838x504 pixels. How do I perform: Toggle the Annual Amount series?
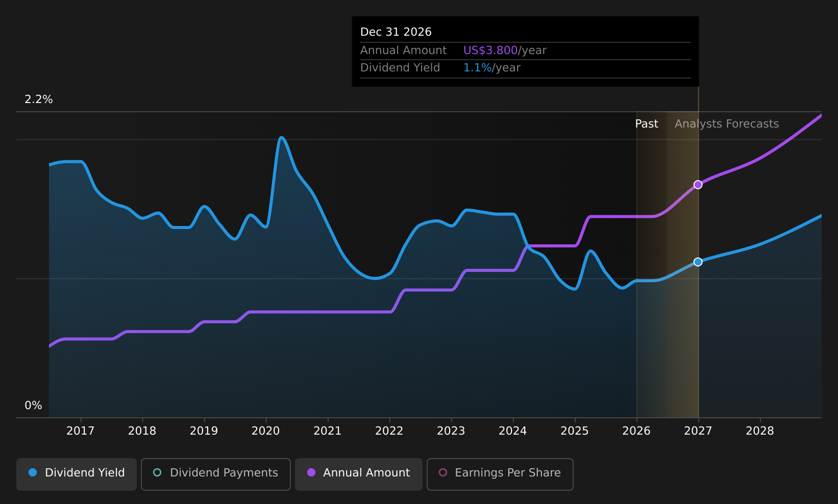point(359,474)
